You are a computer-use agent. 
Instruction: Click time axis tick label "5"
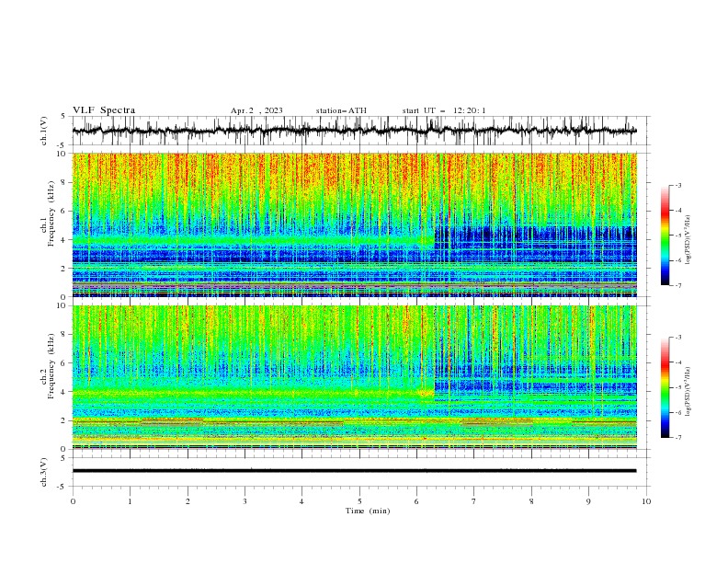click(359, 501)
